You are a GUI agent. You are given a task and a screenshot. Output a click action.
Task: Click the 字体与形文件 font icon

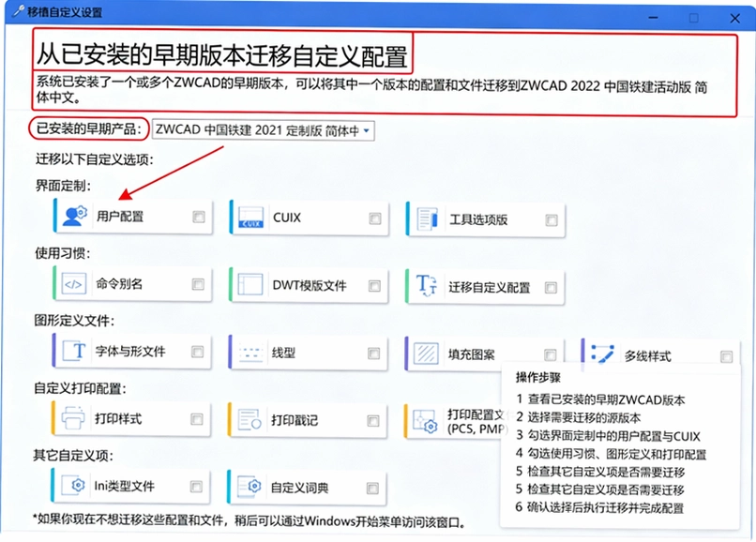74,351
